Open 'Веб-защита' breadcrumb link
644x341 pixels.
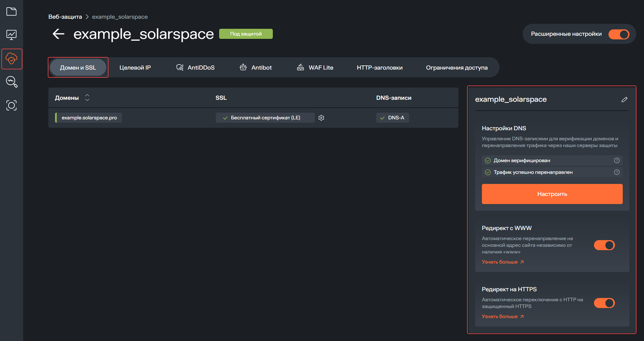[65, 17]
